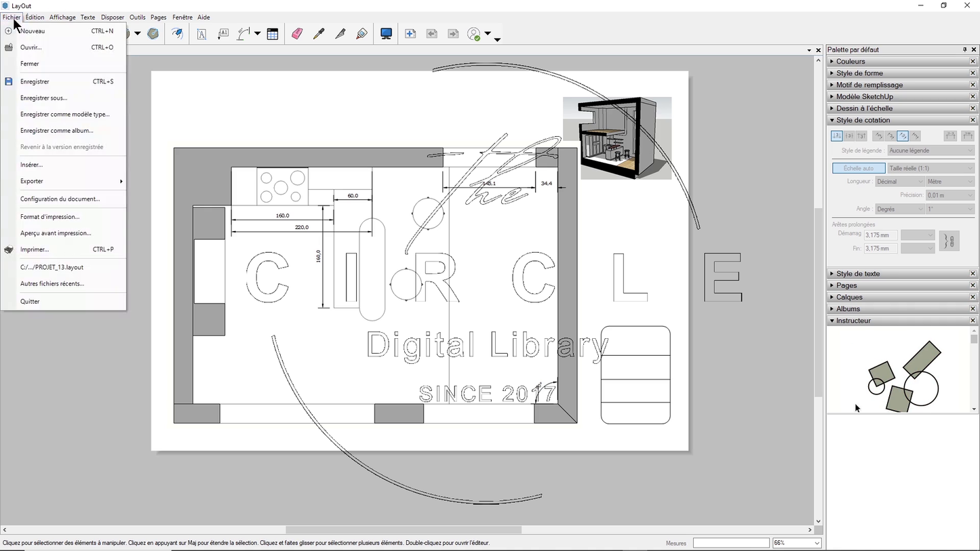The width and height of the screenshot is (980, 551).
Task: Select the Split knife tool
Action: tap(340, 34)
